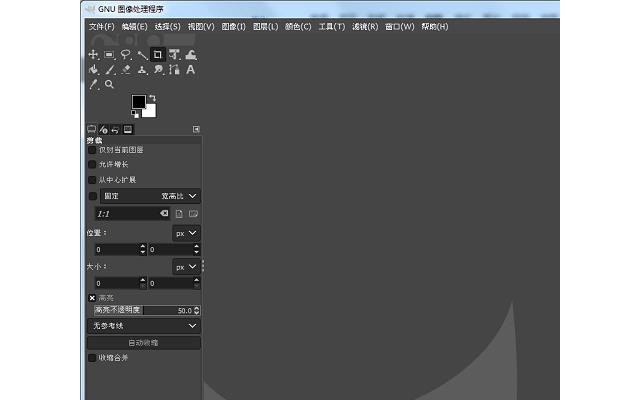Select the Unified Transform tool
Screen dimensions: 640x400
(174, 55)
